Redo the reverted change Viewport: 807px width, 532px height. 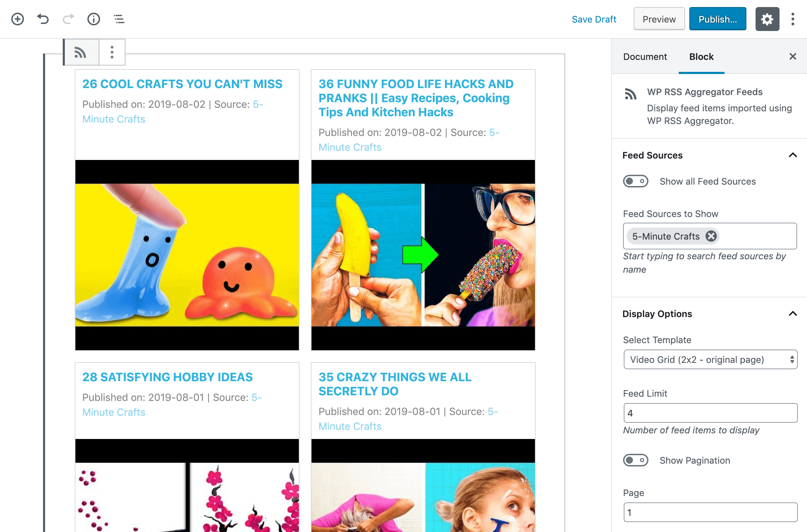[x=68, y=19]
